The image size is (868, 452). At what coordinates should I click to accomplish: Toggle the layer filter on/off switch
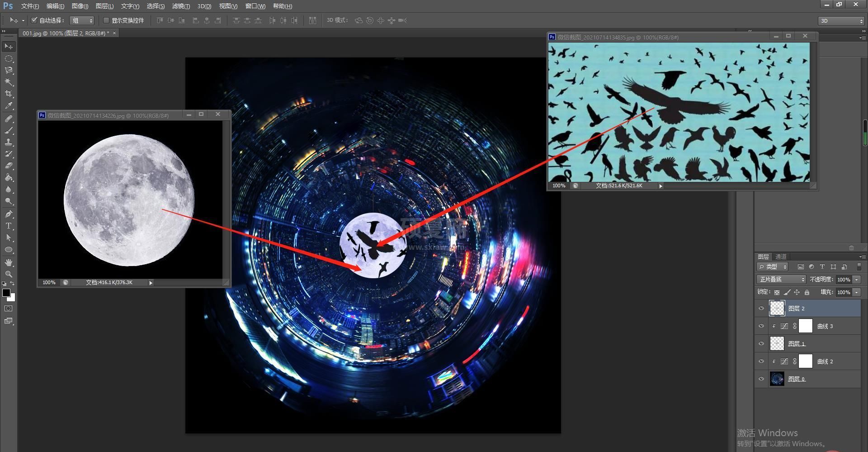tap(859, 267)
